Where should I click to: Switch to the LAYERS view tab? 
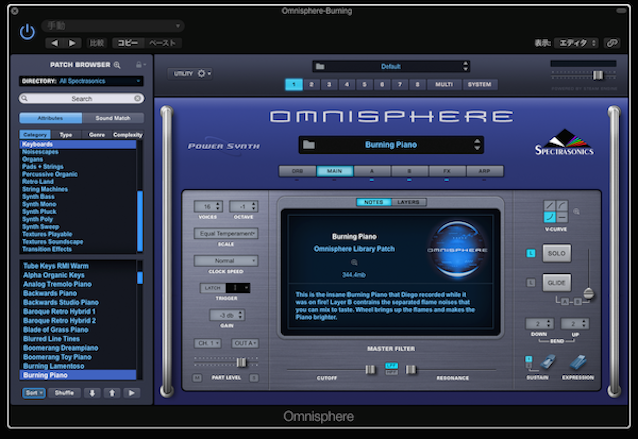(409, 202)
